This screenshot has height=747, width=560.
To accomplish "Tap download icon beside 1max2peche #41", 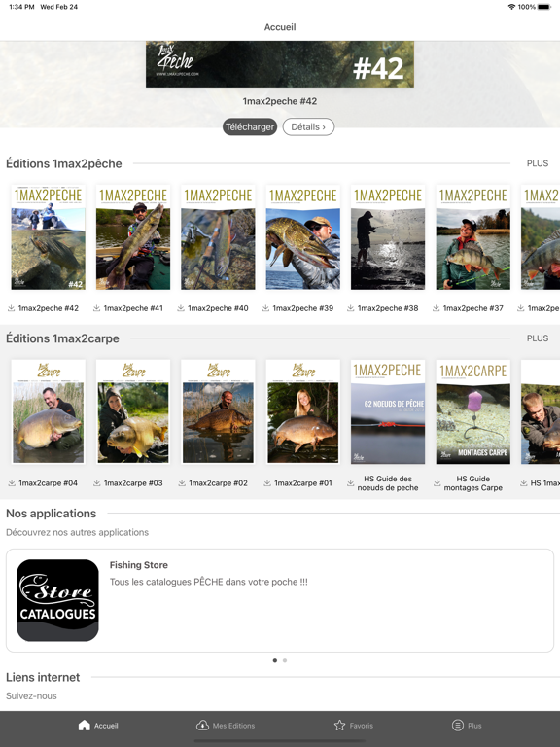I will tap(96, 308).
